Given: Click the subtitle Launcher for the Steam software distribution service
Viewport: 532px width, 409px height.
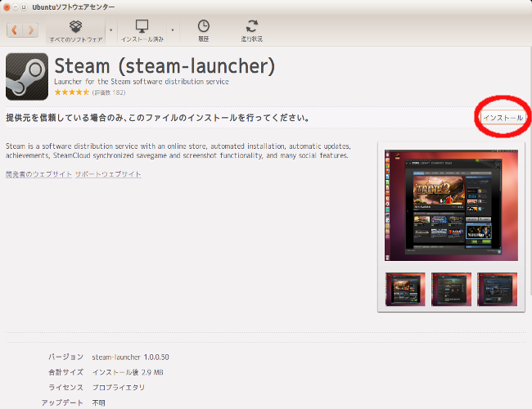Looking at the screenshot, I should 142,82.
